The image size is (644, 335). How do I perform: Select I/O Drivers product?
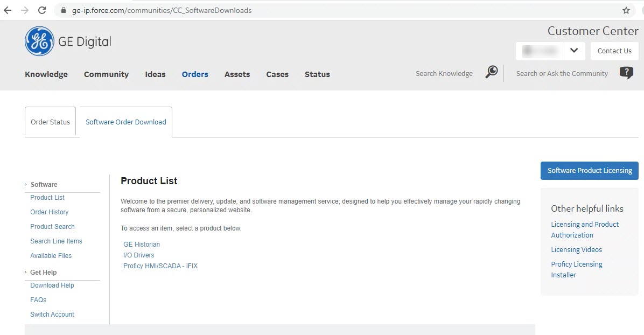tap(139, 255)
